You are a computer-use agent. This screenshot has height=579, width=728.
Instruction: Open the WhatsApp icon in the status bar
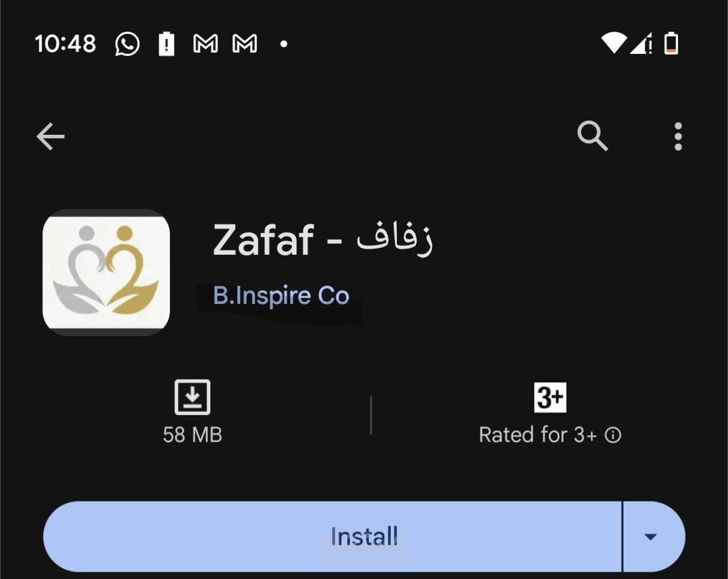(127, 43)
